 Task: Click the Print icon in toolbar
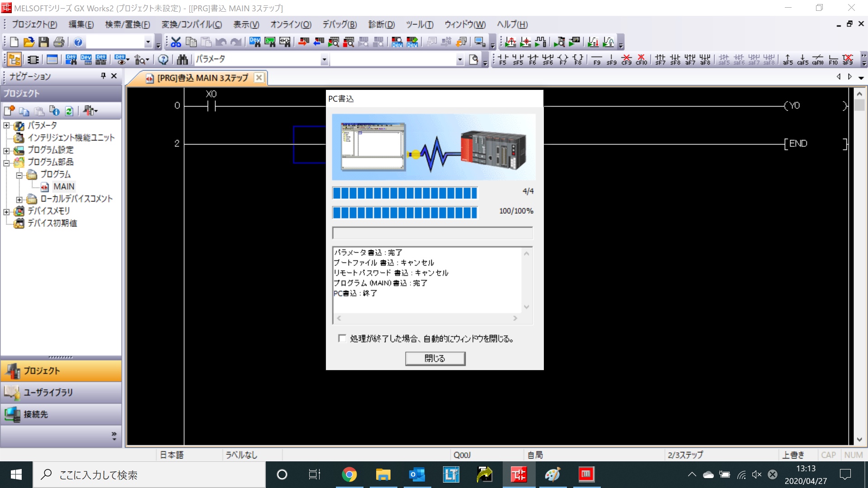click(59, 42)
